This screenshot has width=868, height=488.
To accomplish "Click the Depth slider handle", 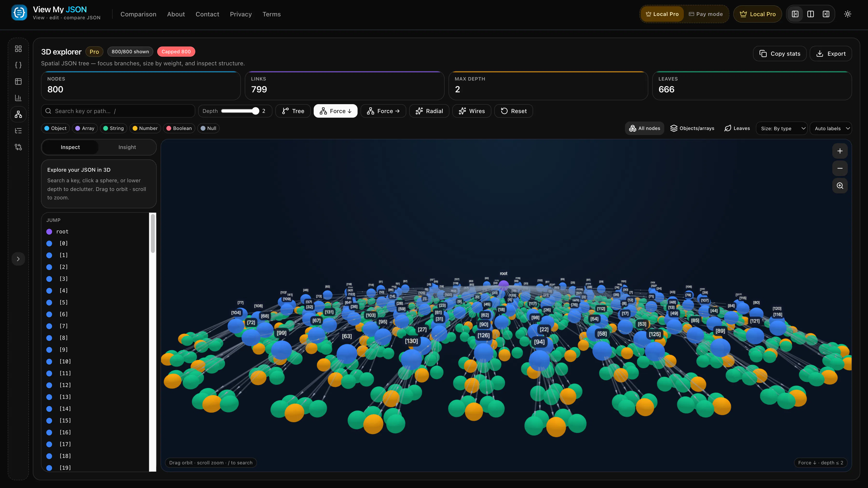I will [255, 111].
